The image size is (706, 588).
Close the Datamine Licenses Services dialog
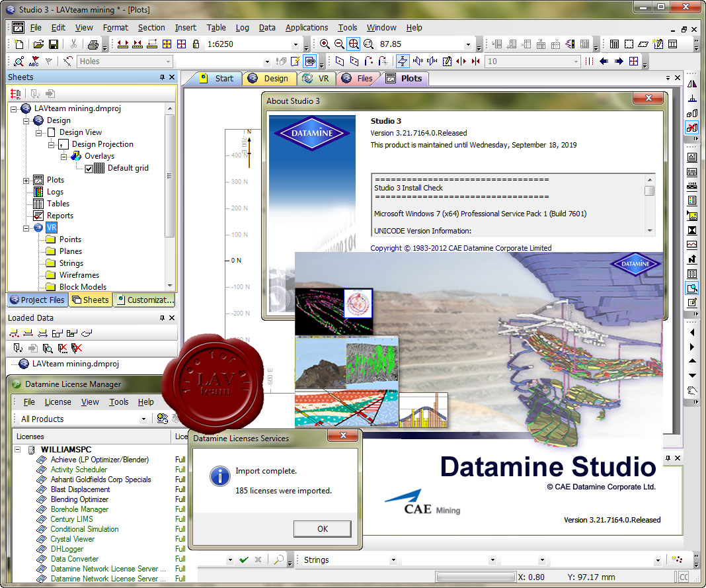tap(343, 435)
